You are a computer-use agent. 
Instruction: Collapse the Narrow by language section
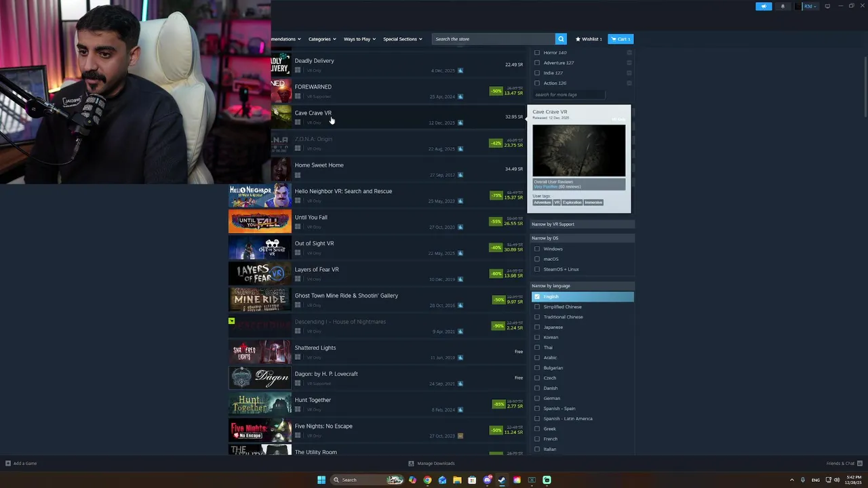pyautogui.click(x=582, y=285)
